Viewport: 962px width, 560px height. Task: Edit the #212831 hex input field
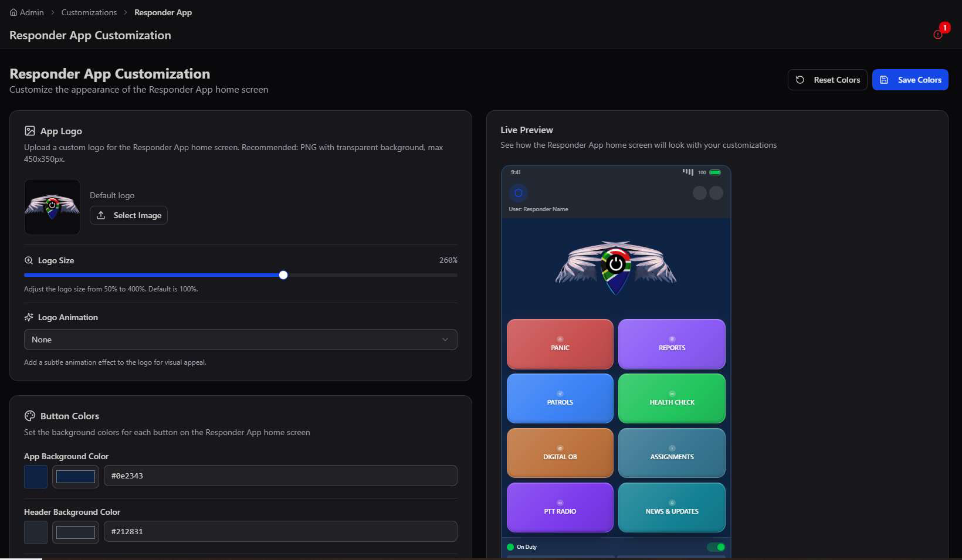click(x=280, y=531)
